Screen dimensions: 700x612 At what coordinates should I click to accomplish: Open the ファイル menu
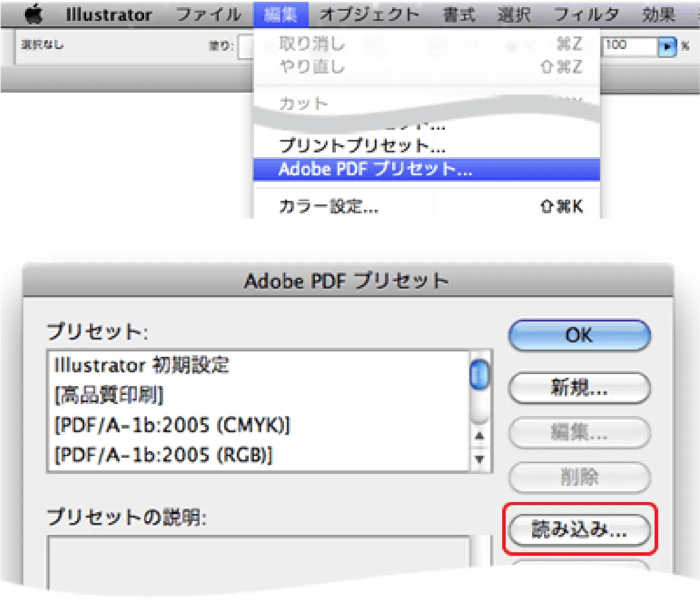(209, 14)
